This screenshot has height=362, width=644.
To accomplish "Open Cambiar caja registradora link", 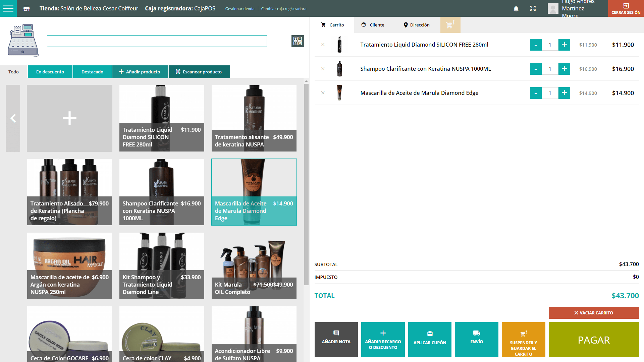I will (x=283, y=9).
